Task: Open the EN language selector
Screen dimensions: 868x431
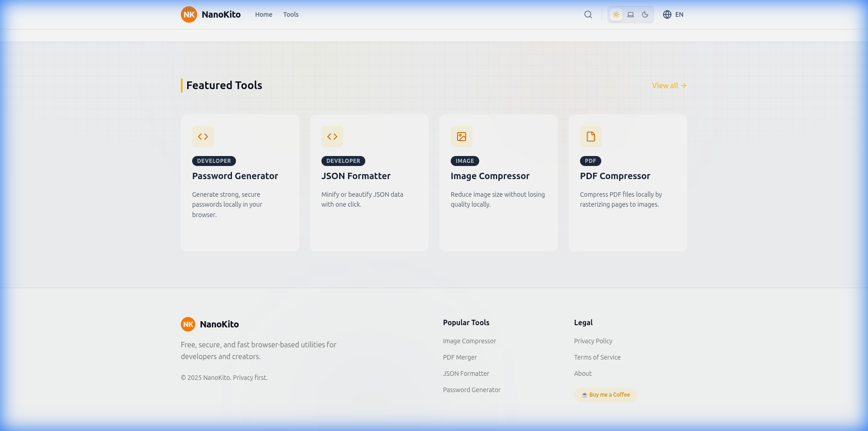Action: point(679,14)
